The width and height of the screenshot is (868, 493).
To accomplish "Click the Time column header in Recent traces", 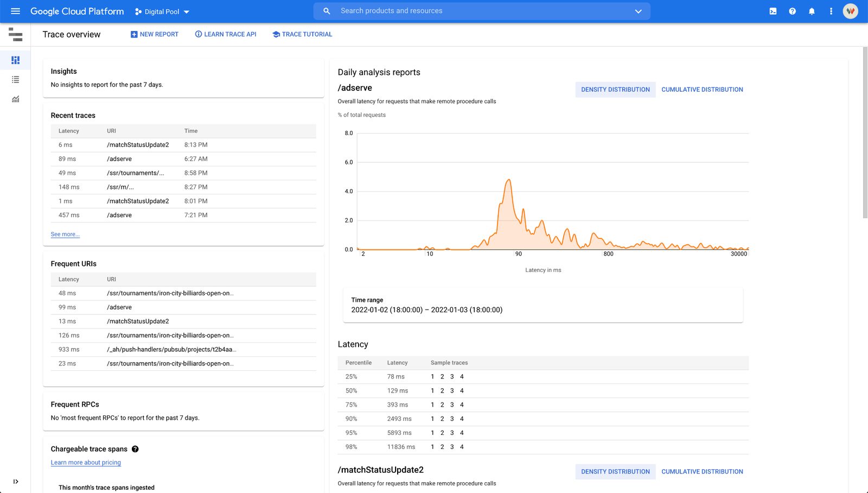I will pos(191,131).
